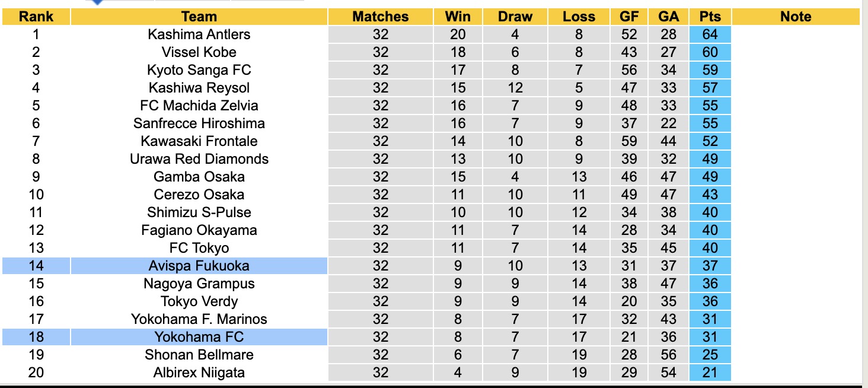Select the GA column header

(x=669, y=17)
